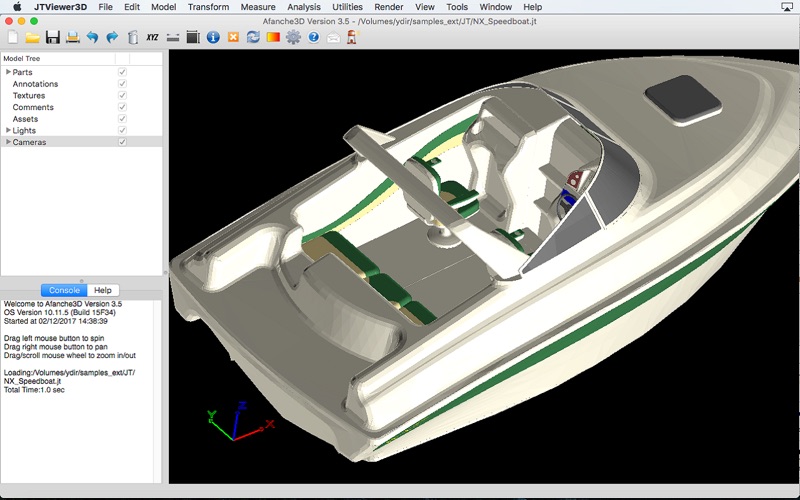Toggle the Annotations visibility checkbox
The width and height of the screenshot is (800, 500).
122,84
